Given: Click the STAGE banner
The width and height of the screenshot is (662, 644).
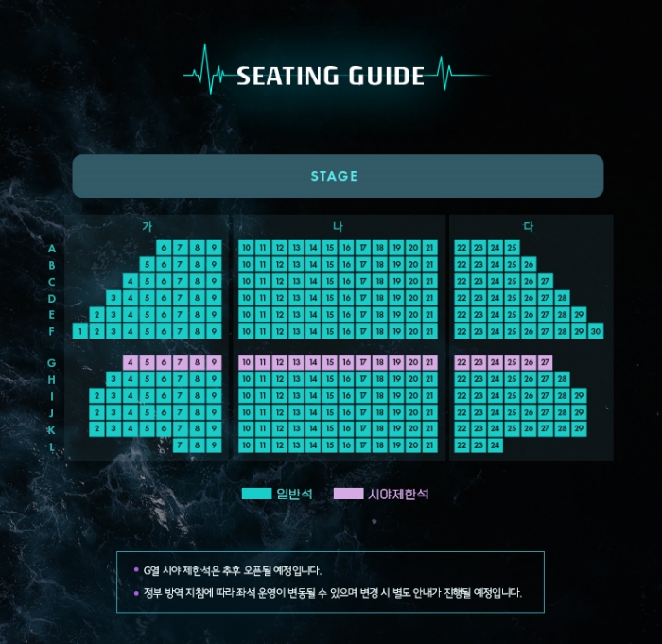Looking at the screenshot, I should [338, 176].
